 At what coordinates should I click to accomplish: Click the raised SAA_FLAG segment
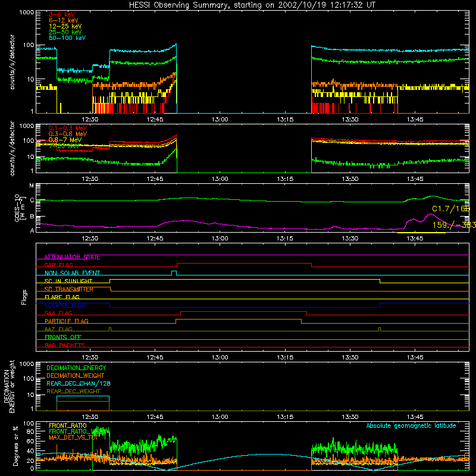[243, 311]
